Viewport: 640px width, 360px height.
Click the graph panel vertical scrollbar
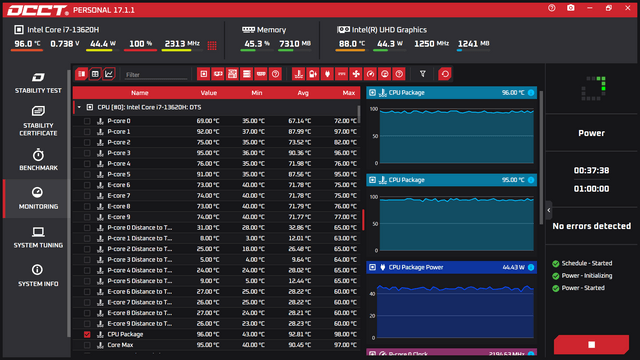coord(542,157)
